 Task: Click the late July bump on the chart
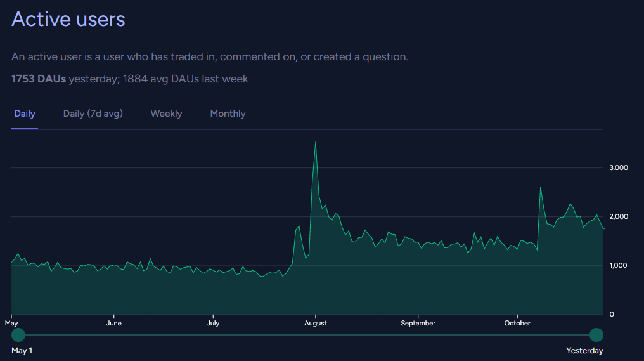(298, 226)
